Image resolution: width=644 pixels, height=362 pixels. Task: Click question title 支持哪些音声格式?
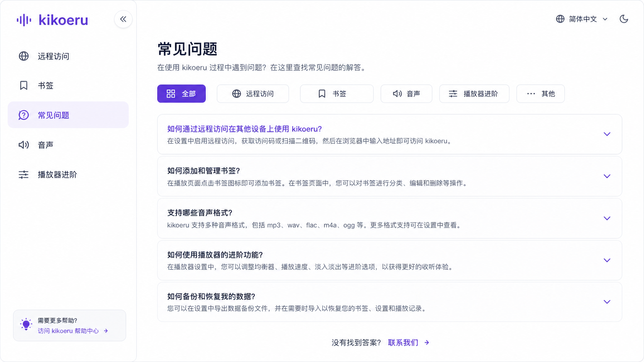tap(200, 213)
